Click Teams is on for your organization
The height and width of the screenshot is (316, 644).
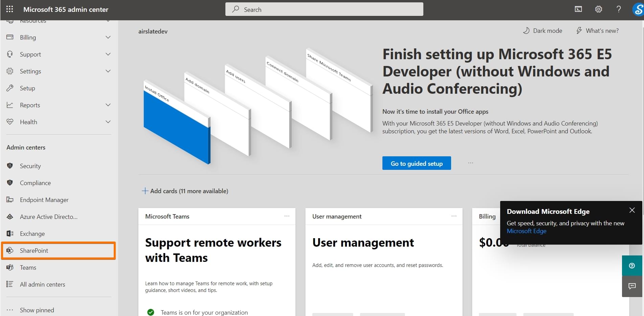[x=204, y=312]
